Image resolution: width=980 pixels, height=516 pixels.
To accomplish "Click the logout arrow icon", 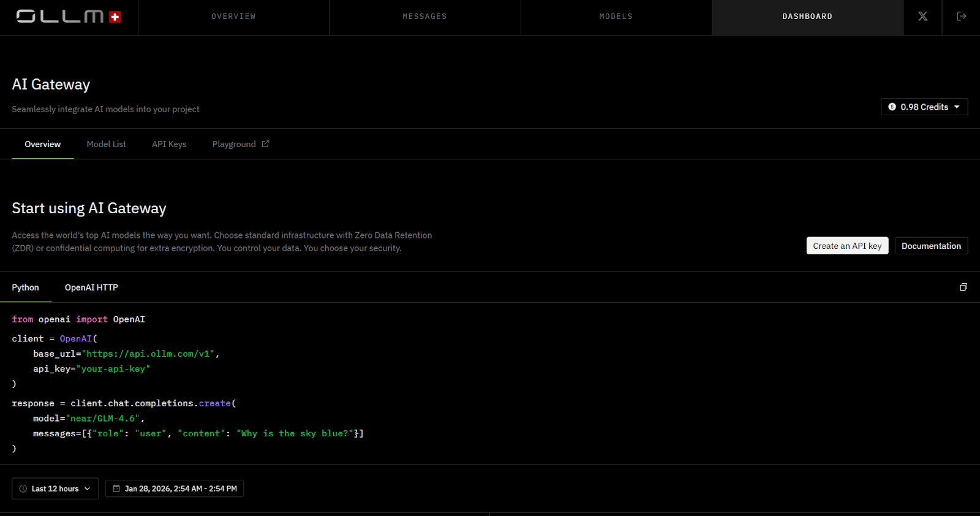I will click(962, 17).
